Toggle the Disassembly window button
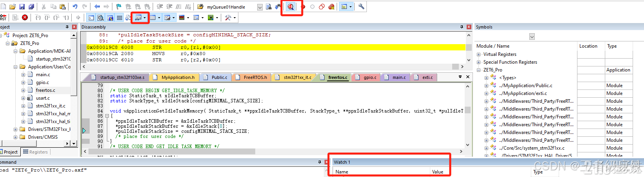The height and width of the screenshot is (177, 644). (100, 18)
